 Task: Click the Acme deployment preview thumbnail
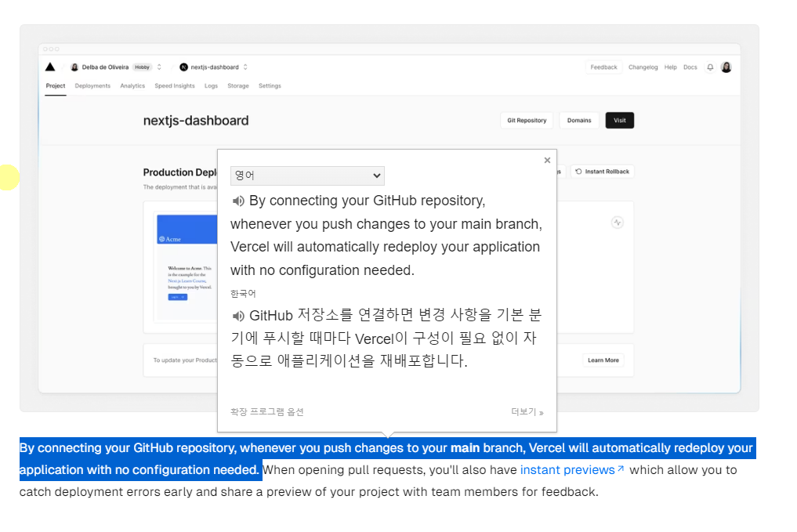point(186,266)
